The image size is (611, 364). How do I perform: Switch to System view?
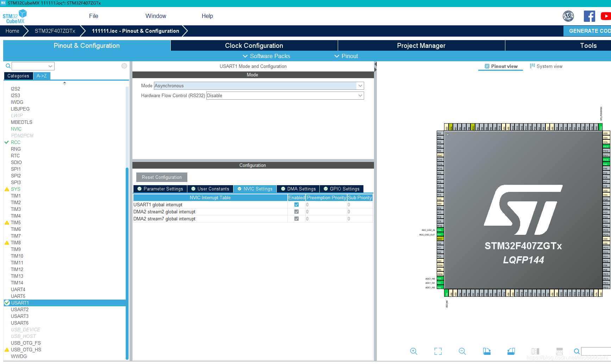546,66
